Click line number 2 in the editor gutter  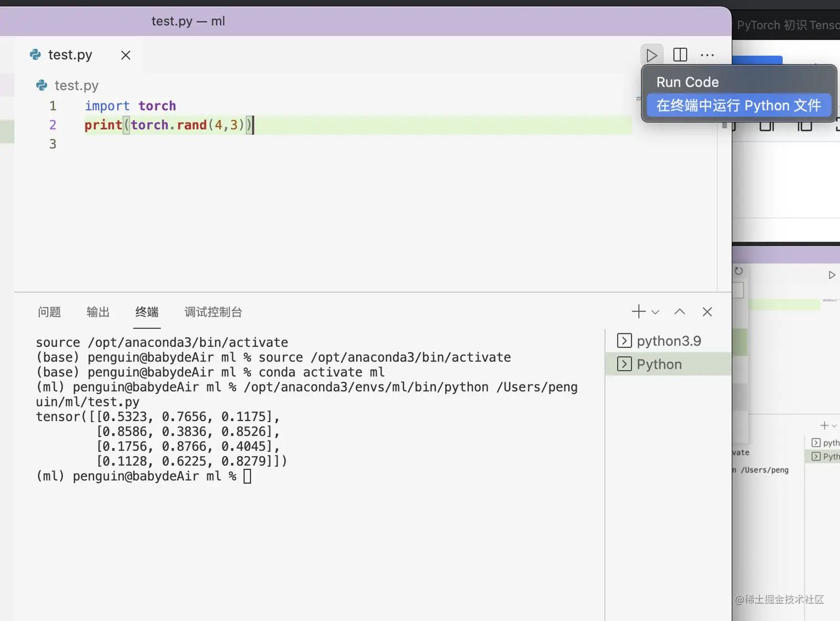pos(53,125)
